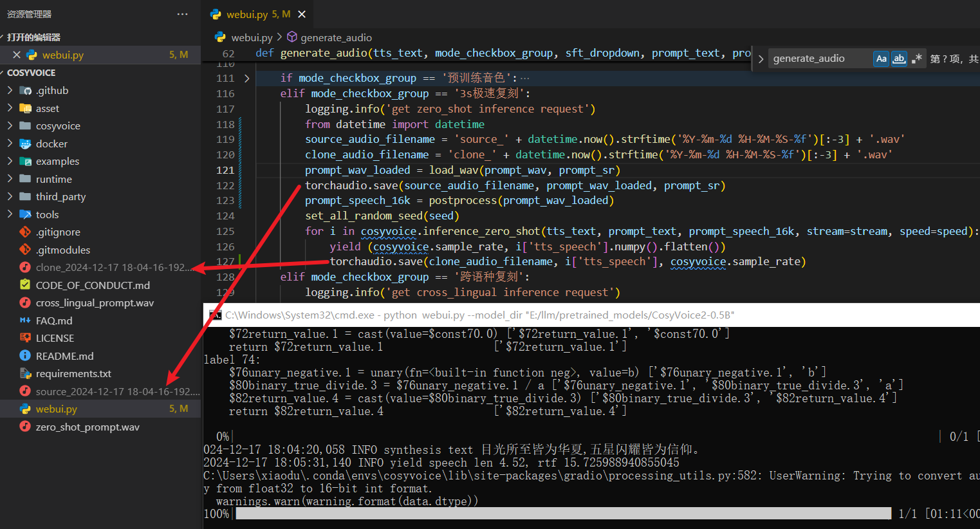980x529 pixels.
Task: Expand the docker folder chevron
Action: coord(10,144)
